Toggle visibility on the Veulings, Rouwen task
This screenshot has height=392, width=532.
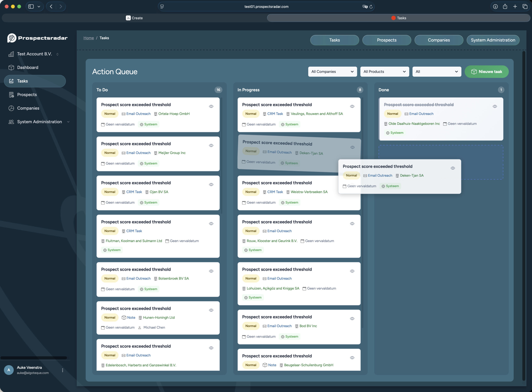point(352,106)
